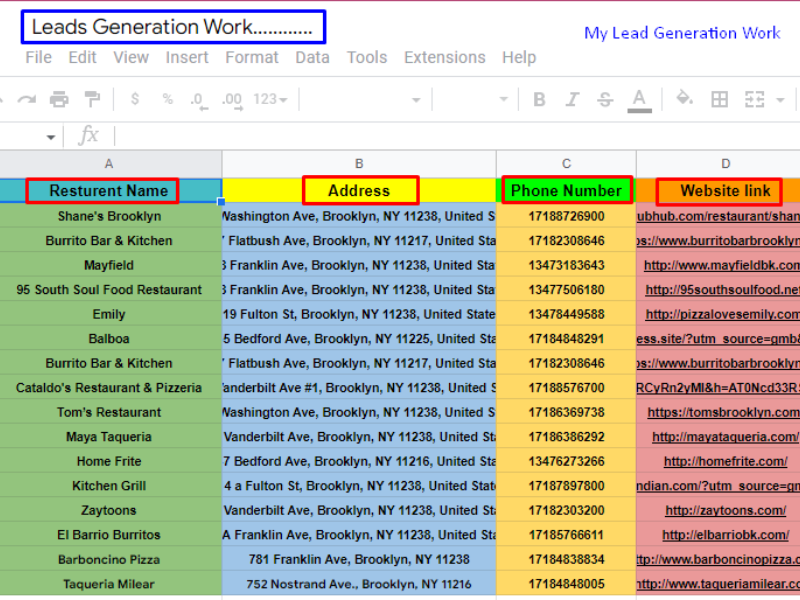The width and height of the screenshot is (800, 600).
Task: Open the Extensions menu
Action: tap(444, 57)
